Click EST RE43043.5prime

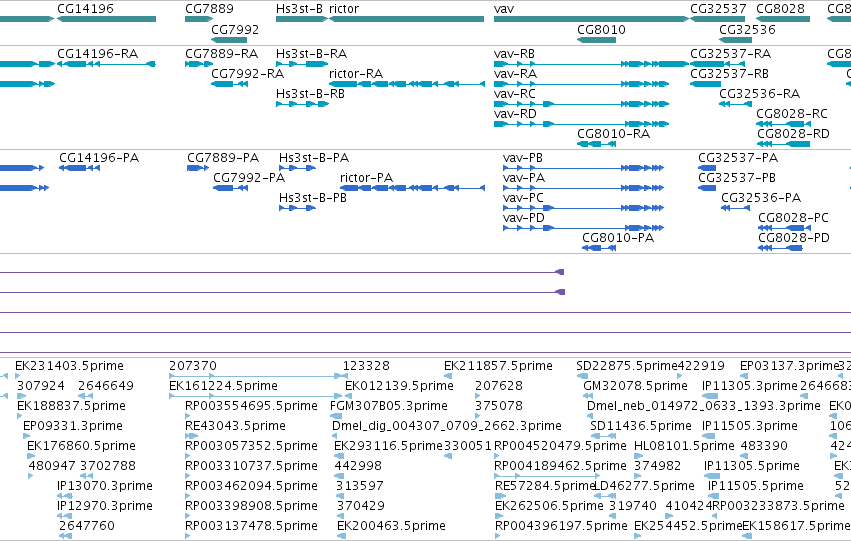coord(236,426)
